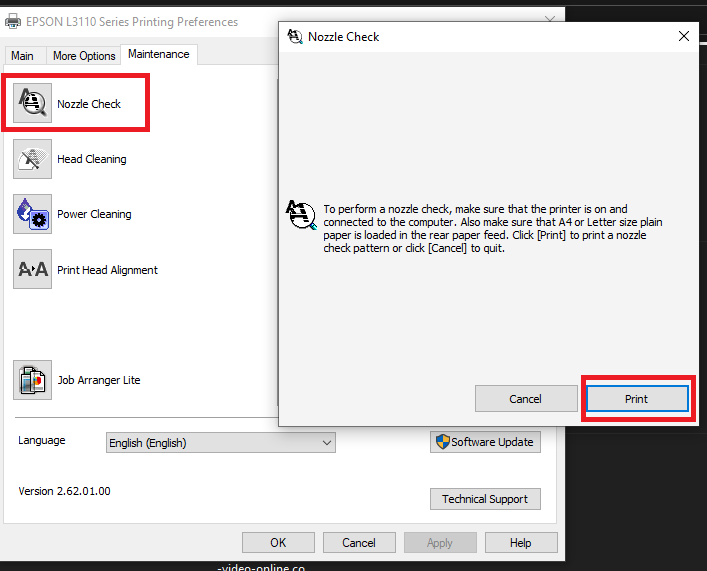This screenshot has width=707, height=571.
Task: Switch to the Main tab
Action: tap(23, 56)
